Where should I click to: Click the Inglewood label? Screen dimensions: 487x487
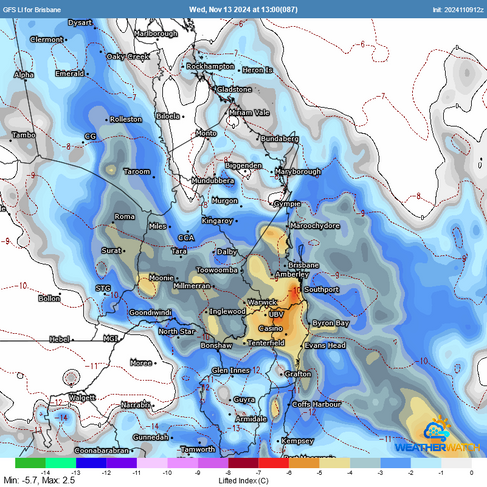click(227, 311)
